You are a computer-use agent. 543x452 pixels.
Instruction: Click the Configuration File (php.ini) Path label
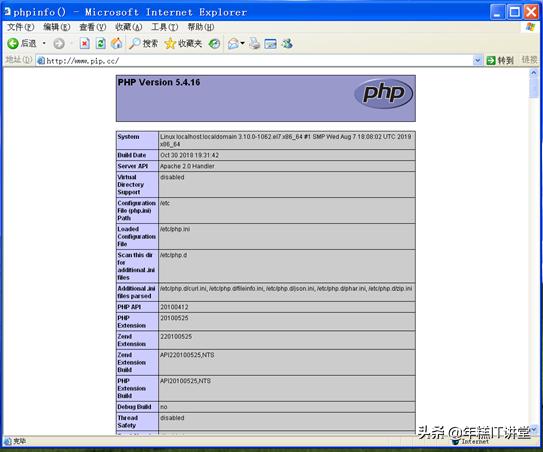point(136,211)
